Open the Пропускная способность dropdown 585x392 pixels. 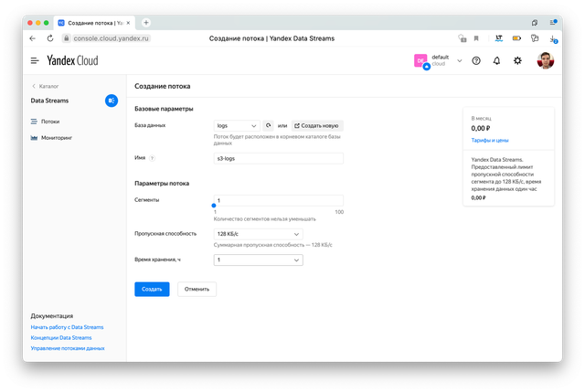coord(257,234)
